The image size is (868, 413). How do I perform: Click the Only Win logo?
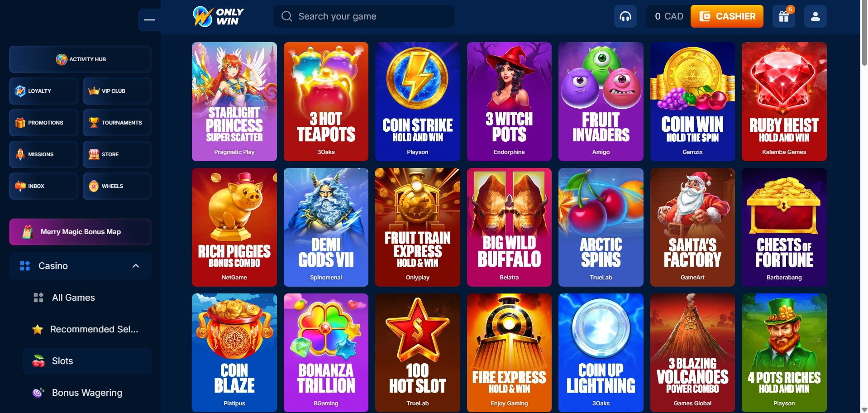(x=218, y=17)
